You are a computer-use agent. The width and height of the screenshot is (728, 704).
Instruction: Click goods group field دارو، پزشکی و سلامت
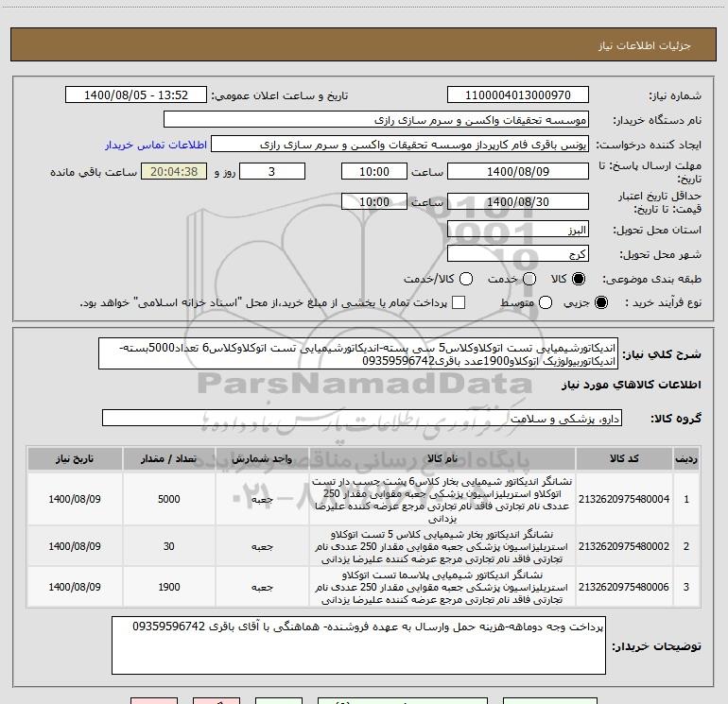pos(362,418)
